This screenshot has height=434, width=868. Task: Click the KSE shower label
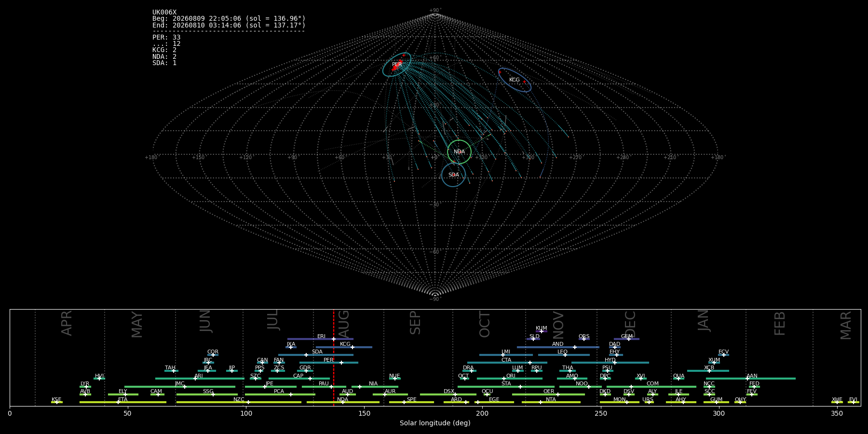[56, 400]
